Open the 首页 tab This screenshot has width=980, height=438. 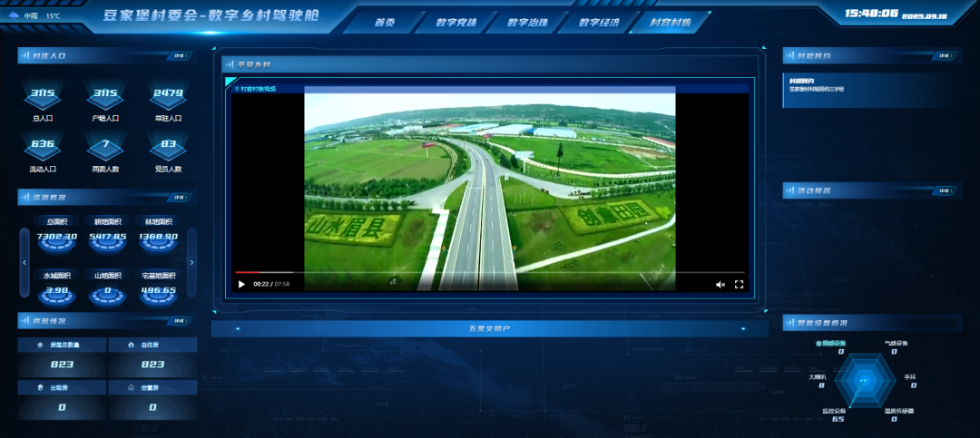pos(385,23)
